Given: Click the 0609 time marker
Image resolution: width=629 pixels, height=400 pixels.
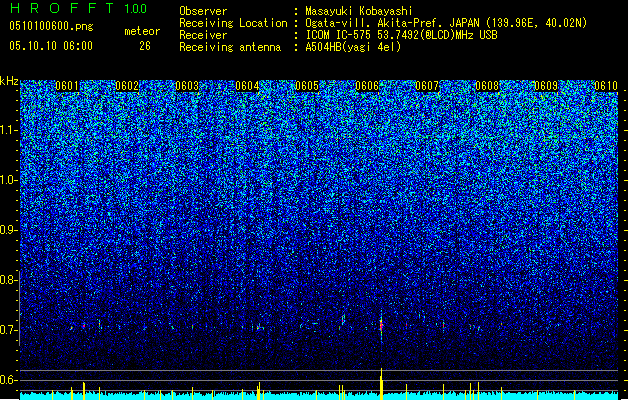Looking at the screenshot, I should (x=546, y=86).
